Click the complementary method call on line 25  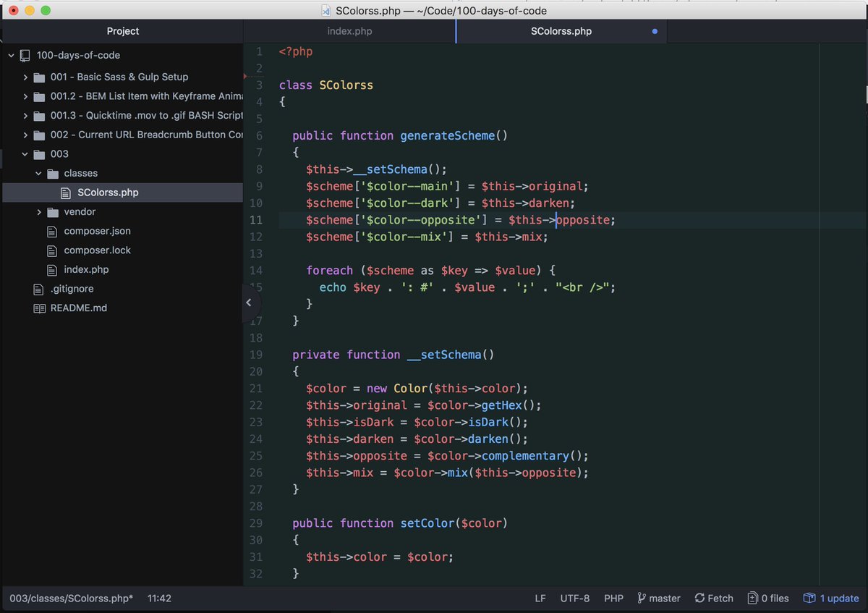point(525,456)
